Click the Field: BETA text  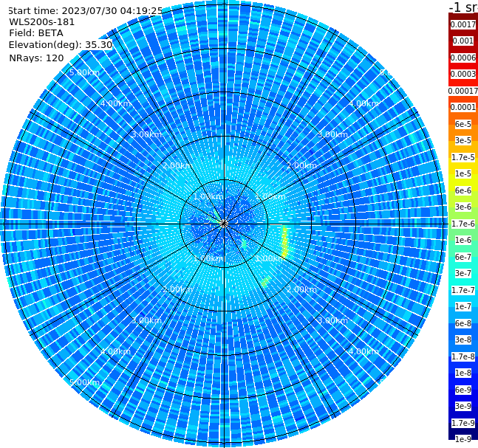(x=36, y=33)
